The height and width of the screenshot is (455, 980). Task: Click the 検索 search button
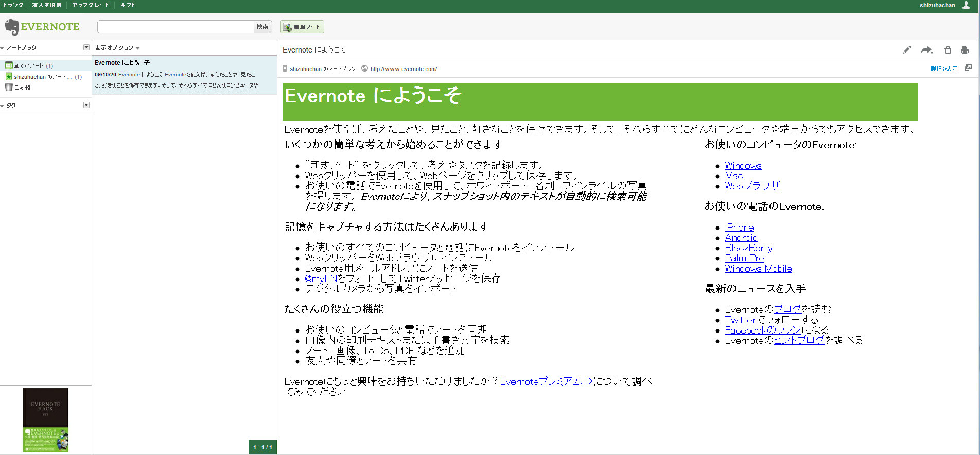point(262,27)
